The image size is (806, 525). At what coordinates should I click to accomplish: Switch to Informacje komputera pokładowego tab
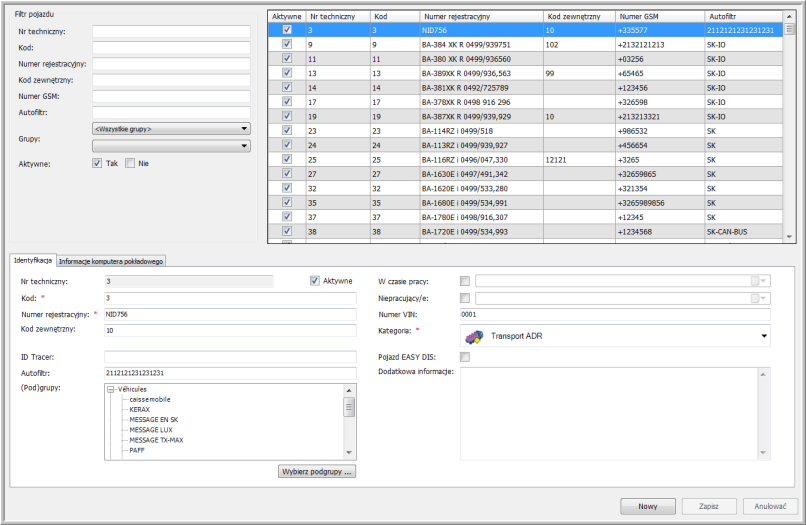(x=111, y=261)
